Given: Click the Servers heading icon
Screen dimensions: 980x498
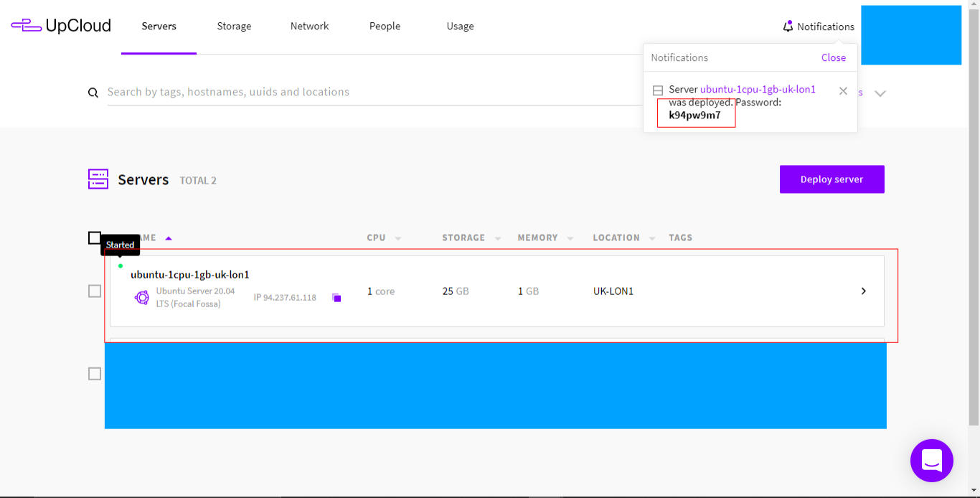Looking at the screenshot, I should [98, 179].
